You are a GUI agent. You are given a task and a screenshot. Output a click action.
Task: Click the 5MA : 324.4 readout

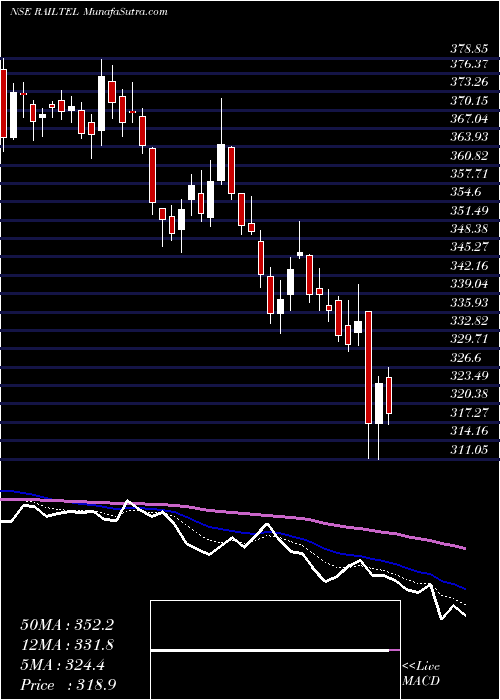point(62,665)
